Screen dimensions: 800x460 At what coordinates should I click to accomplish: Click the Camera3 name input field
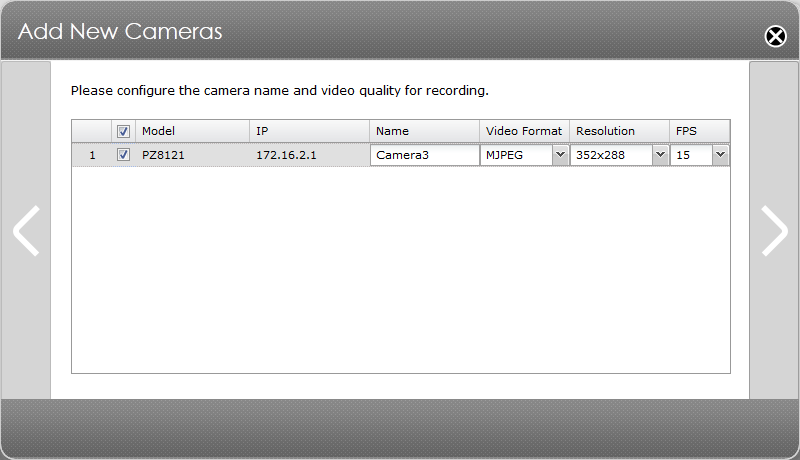(x=424, y=155)
